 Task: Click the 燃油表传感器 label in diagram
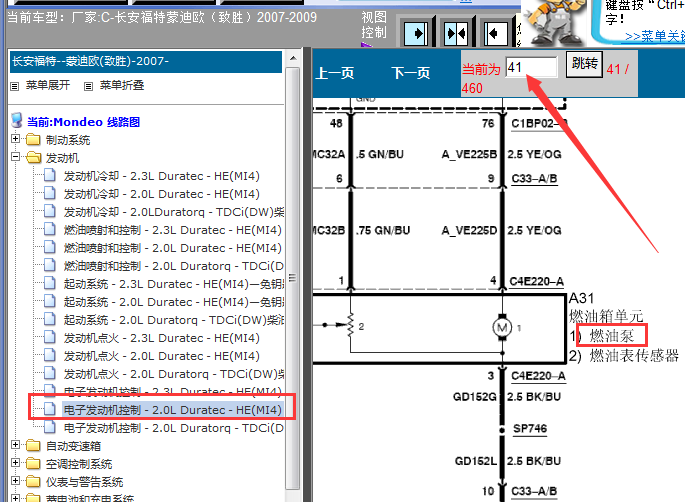[x=634, y=356]
